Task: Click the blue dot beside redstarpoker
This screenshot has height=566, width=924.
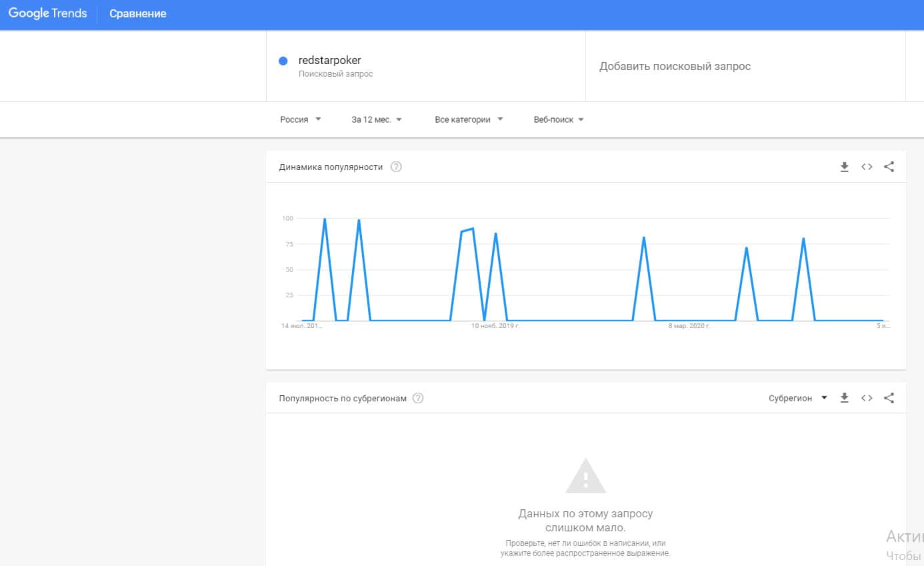Action: coord(283,61)
